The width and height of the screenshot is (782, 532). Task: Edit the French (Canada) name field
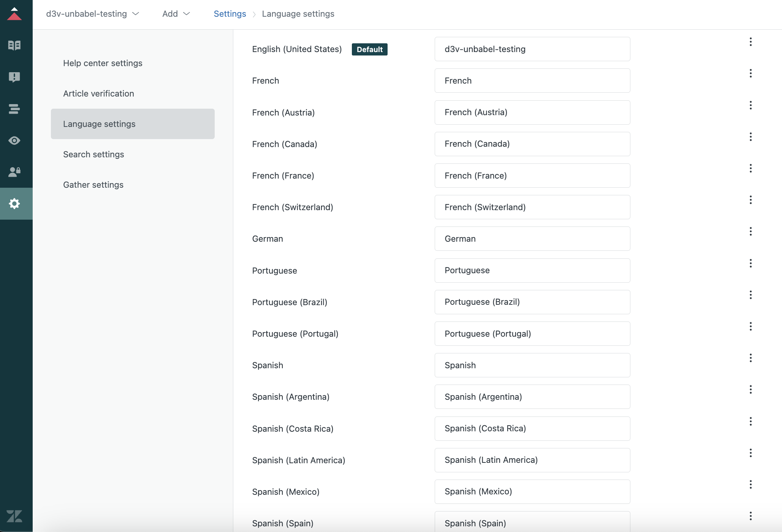tap(532, 144)
